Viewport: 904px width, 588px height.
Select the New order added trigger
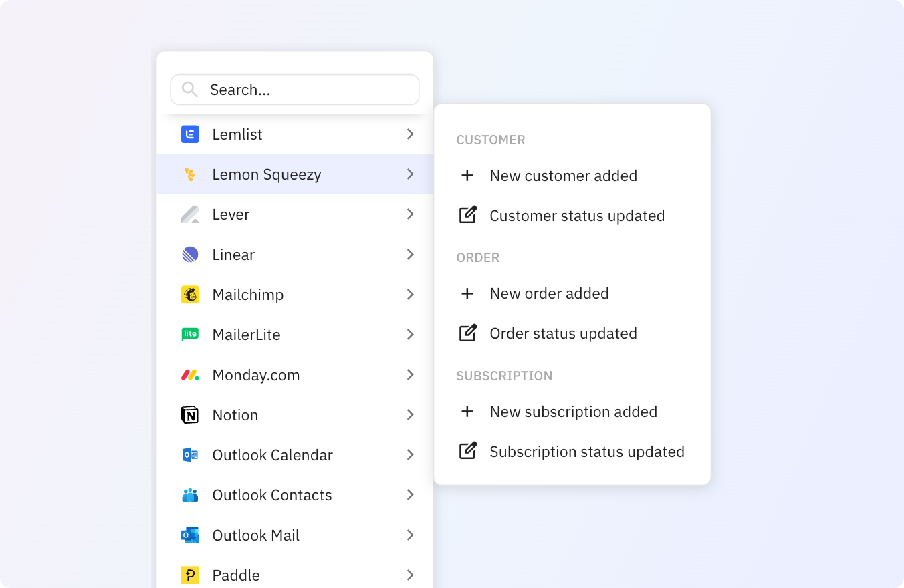(x=572, y=293)
